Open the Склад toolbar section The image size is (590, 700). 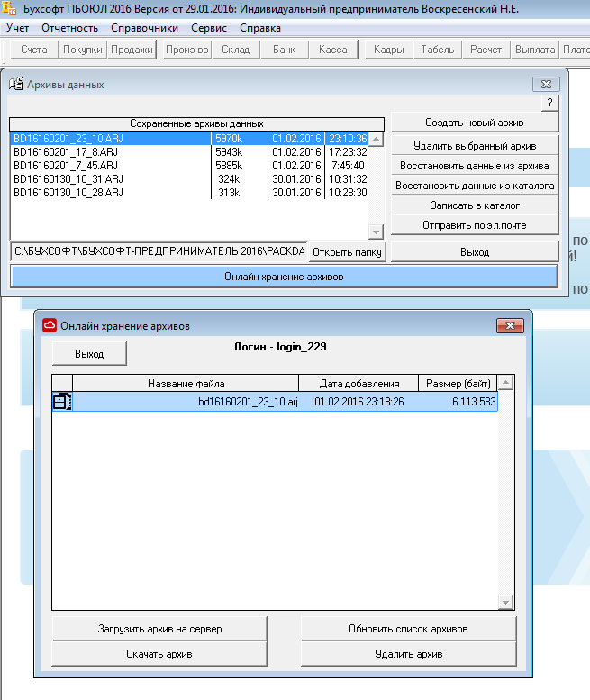click(235, 50)
